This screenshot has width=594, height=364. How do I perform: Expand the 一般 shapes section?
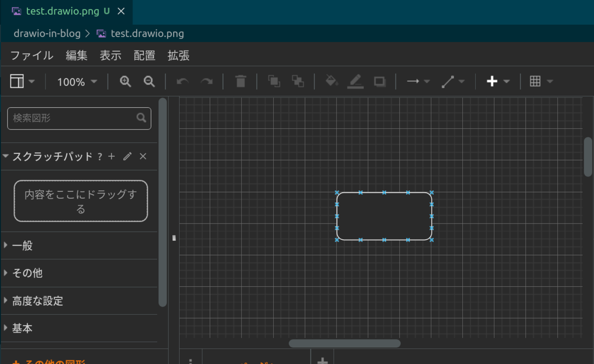[20, 244]
